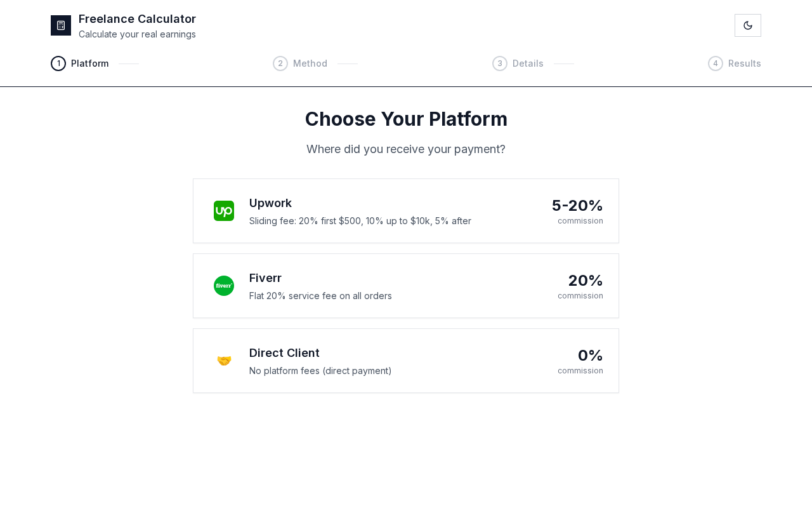
Task: Go to the Platform step
Action: (x=90, y=63)
